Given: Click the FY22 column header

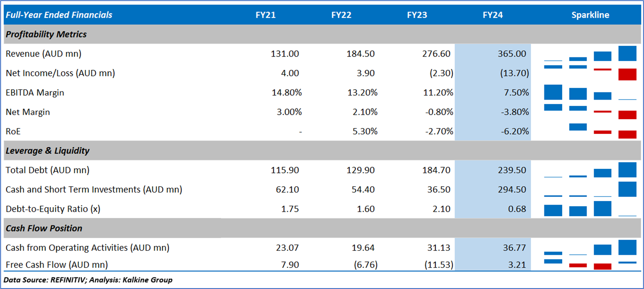Looking at the screenshot, I should (341, 15).
